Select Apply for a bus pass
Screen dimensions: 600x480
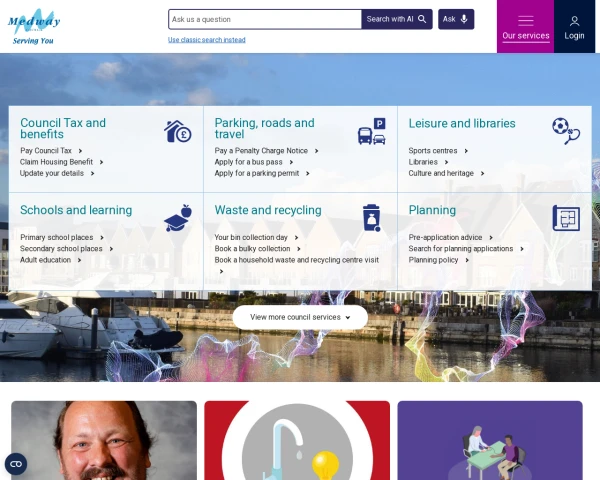click(x=248, y=162)
